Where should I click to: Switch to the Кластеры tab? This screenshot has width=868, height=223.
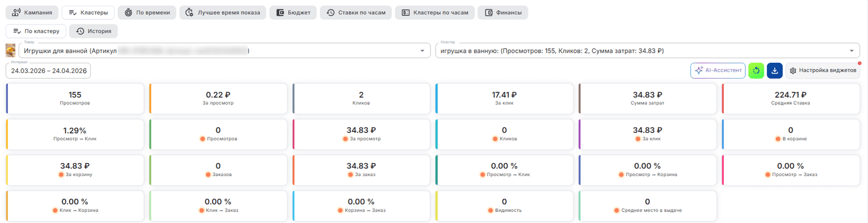(88, 12)
